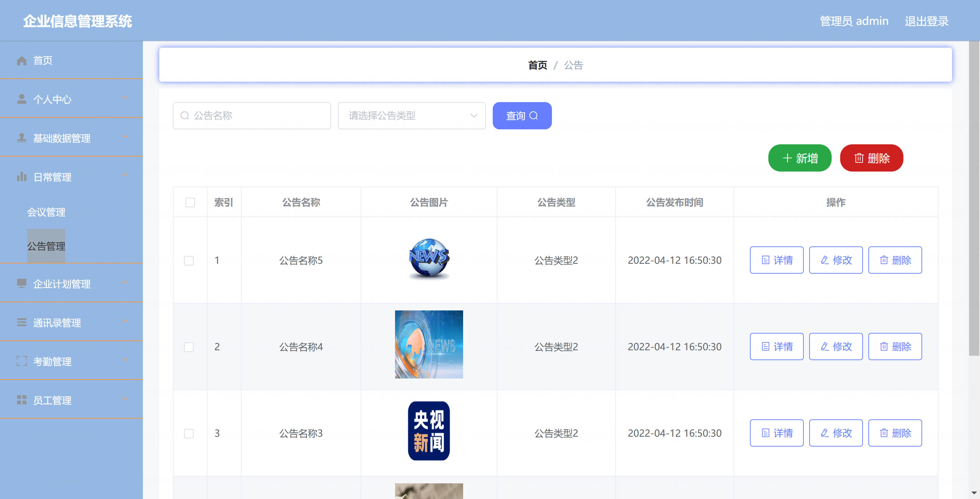Click the document icon of 详情 for 公告名称4
Screen dimensions: 980x499
(766, 347)
